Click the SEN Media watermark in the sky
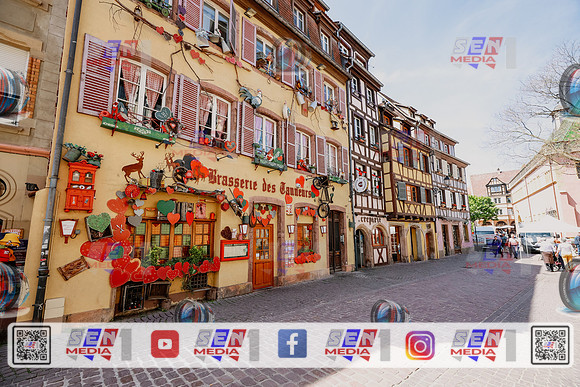The image size is (580, 387). pyautogui.click(x=483, y=53)
